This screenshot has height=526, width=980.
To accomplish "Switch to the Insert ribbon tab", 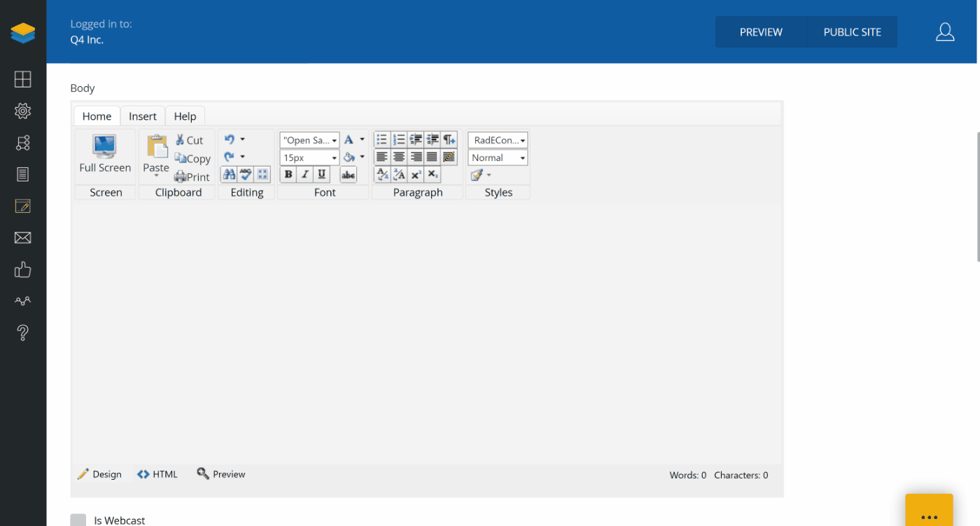I will [143, 116].
